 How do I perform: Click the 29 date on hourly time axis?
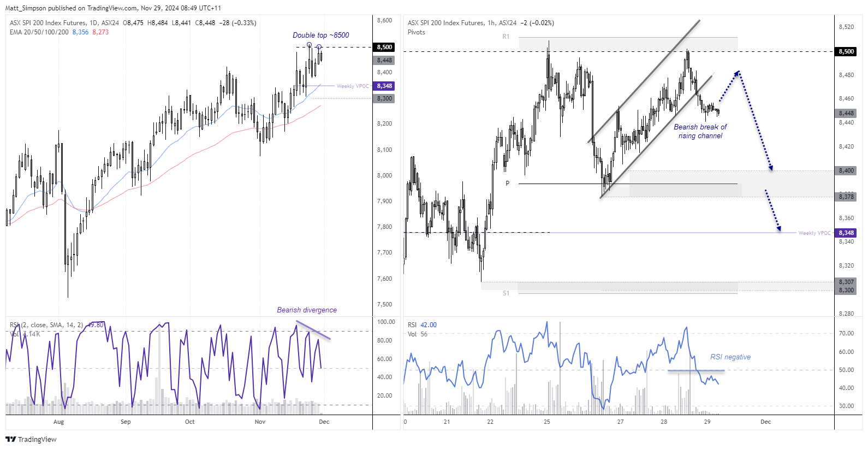click(x=707, y=422)
